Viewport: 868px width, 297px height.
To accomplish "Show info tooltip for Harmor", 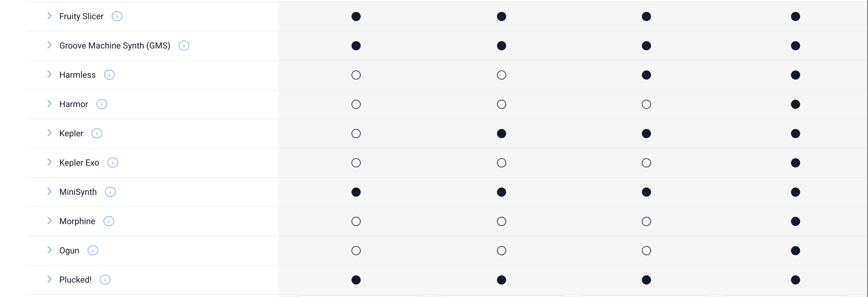I will (102, 104).
